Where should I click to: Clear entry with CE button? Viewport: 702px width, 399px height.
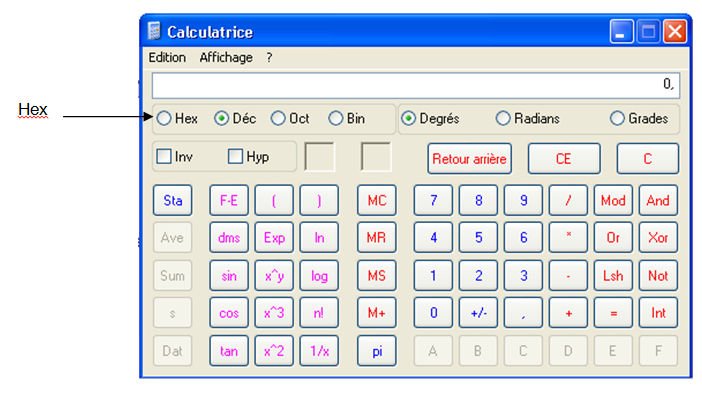(564, 159)
